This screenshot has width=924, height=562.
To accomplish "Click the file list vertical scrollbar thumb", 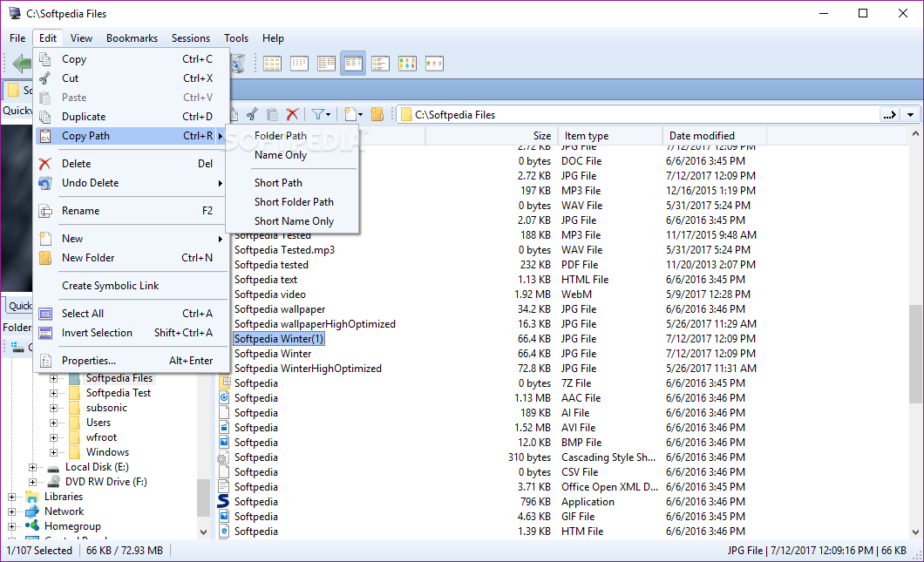I will tap(915, 354).
